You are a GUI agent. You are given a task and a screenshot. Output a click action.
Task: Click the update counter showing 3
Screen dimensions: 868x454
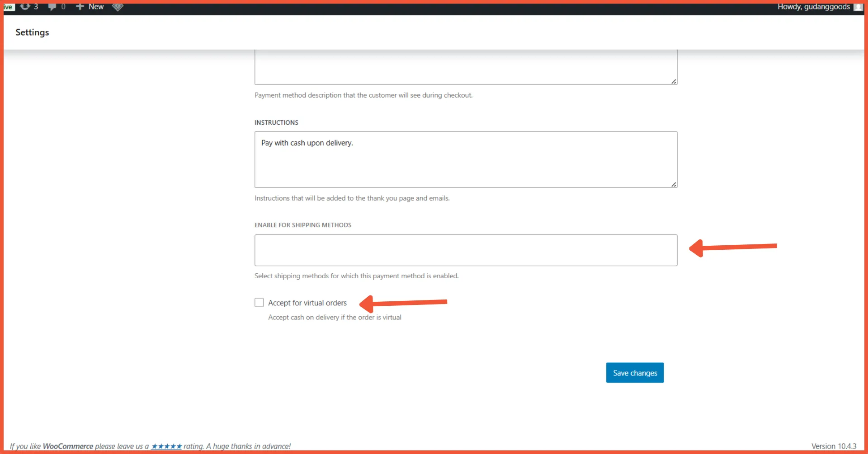(x=36, y=7)
